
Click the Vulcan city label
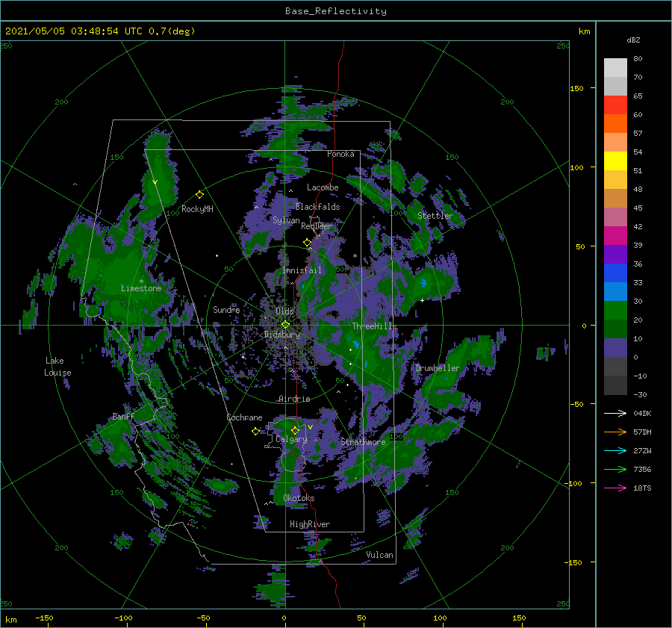pos(380,555)
